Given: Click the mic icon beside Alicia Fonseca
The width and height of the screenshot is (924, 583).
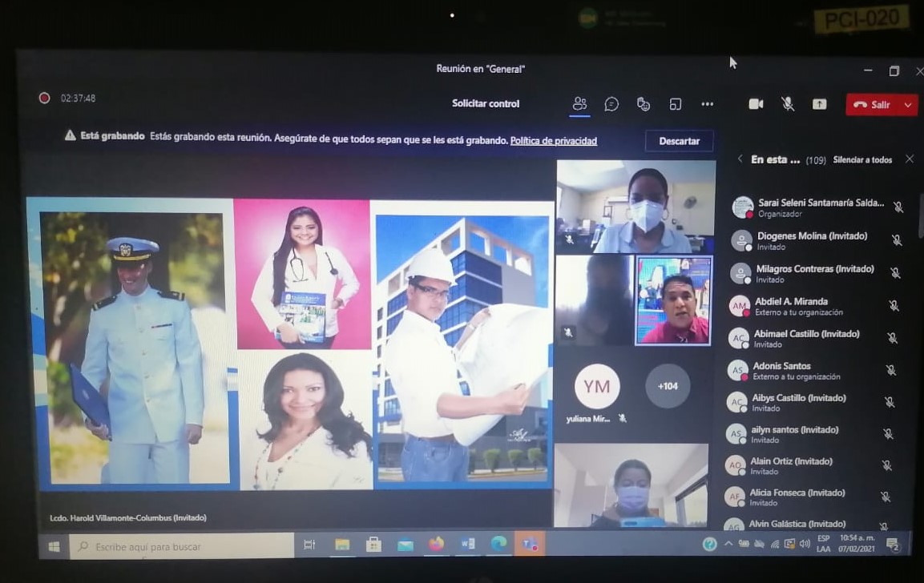Looking at the screenshot, I should click(x=885, y=497).
